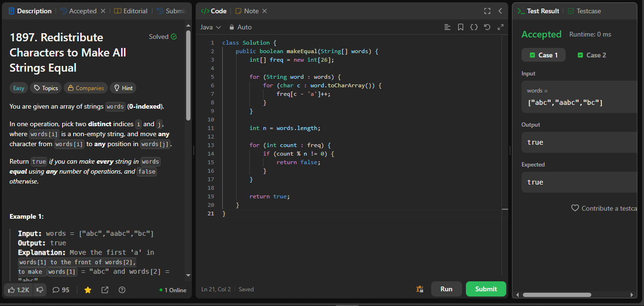Screen dimensions: 644x306
Task: Open the help question mark icon
Action: click(122, 290)
